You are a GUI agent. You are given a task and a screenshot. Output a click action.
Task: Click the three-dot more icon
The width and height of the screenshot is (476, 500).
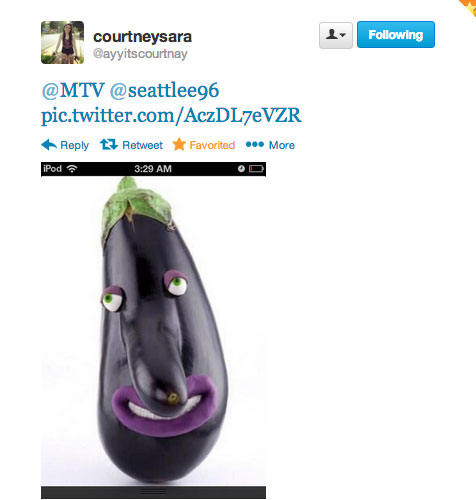[x=255, y=144]
